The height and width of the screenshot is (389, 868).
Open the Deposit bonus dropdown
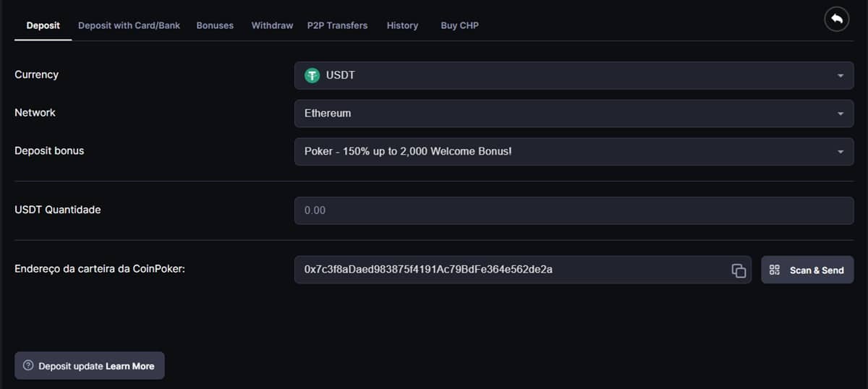(x=574, y=152)
